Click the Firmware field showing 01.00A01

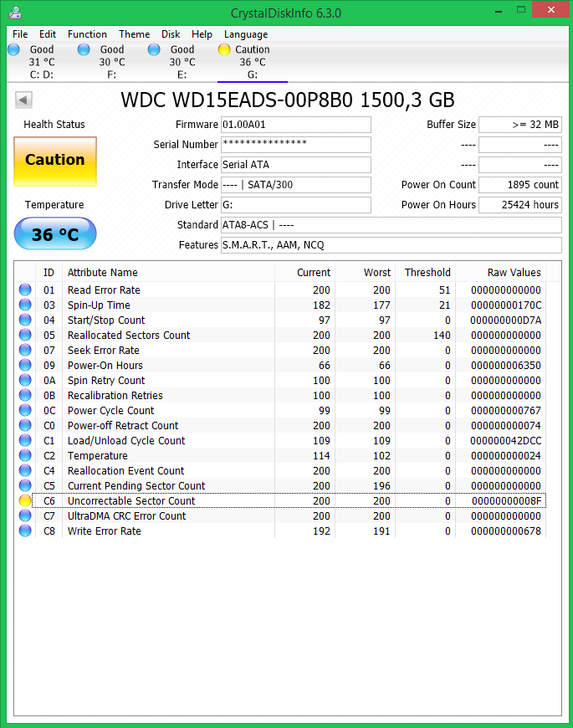tap(296, 125)
